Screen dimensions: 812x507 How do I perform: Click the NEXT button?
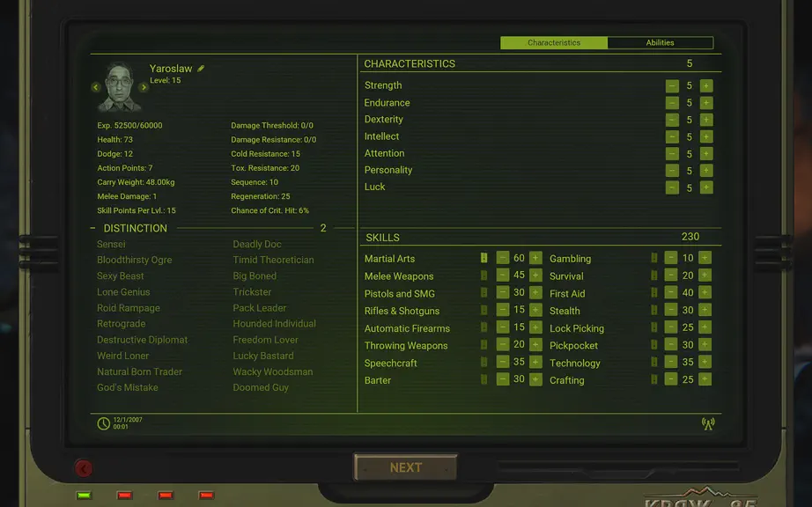tap(405, 467)
